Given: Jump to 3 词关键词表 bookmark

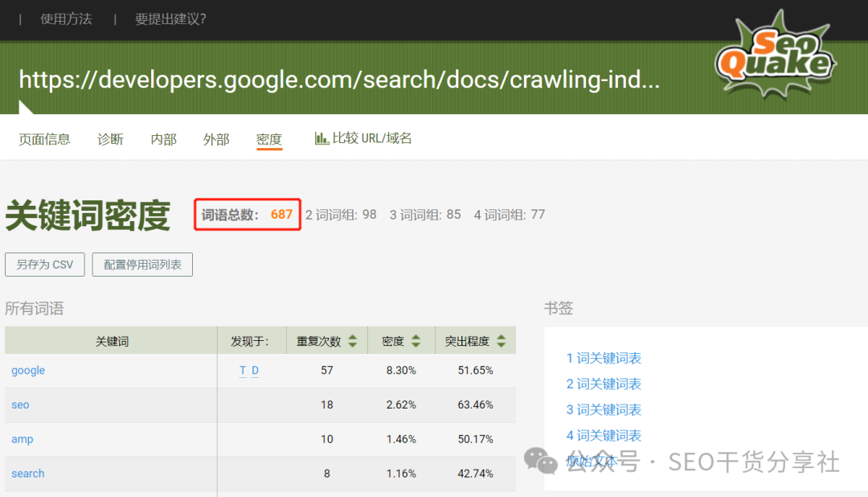Looking at the screenshot, I should (x=604, y=409).
